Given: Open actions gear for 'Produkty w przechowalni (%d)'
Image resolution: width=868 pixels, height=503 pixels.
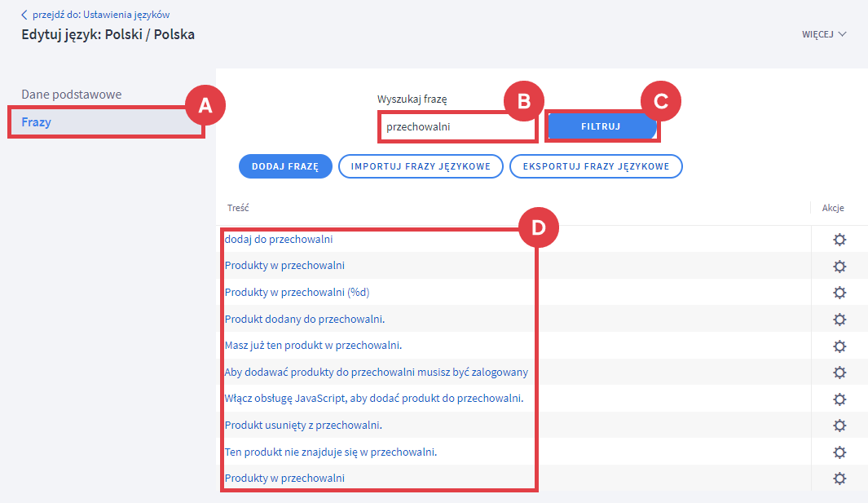Looking at the screenshot, I should (x=839, y=293).
